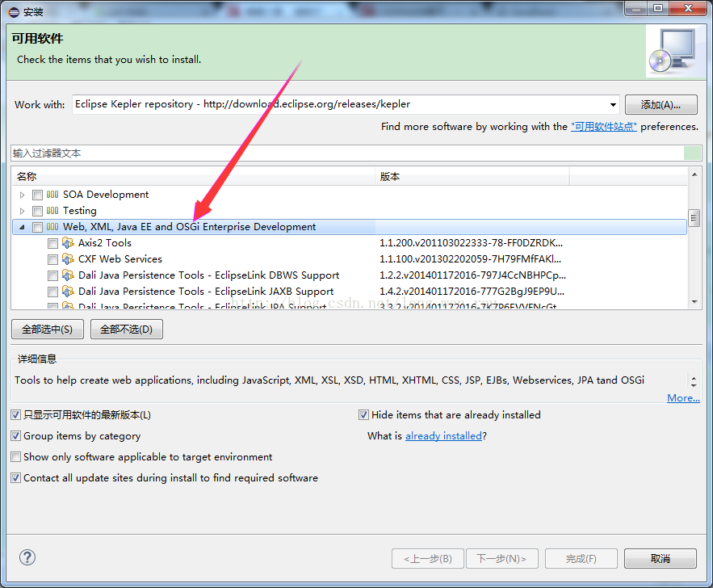
Task: Click the Testing category icon
Action: coord(52,211)
